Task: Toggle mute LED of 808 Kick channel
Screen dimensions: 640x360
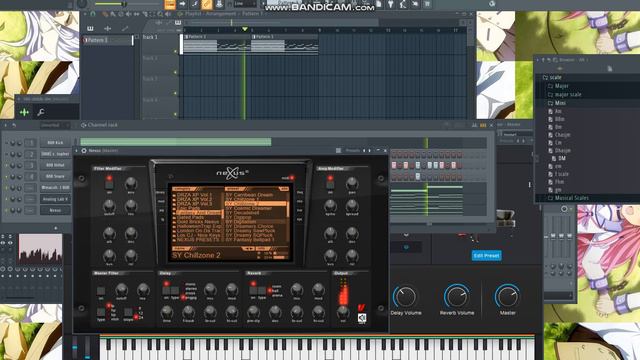Action: point(7,143)
